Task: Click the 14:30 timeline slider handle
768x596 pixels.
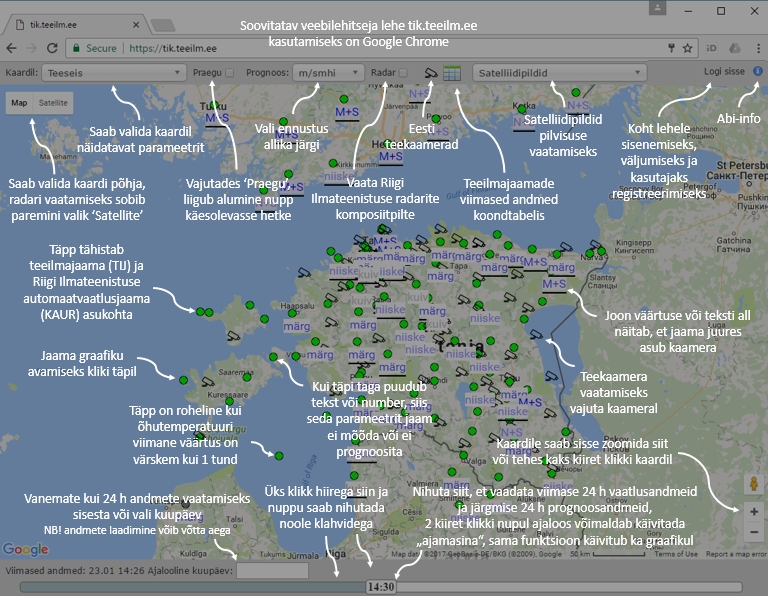Action: 380,586
